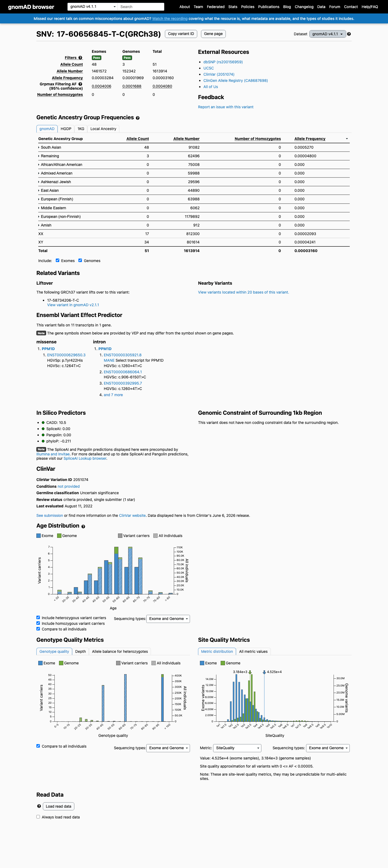
Task: Click Grpmax Filtering AF help icon
Action: [80, 84]
